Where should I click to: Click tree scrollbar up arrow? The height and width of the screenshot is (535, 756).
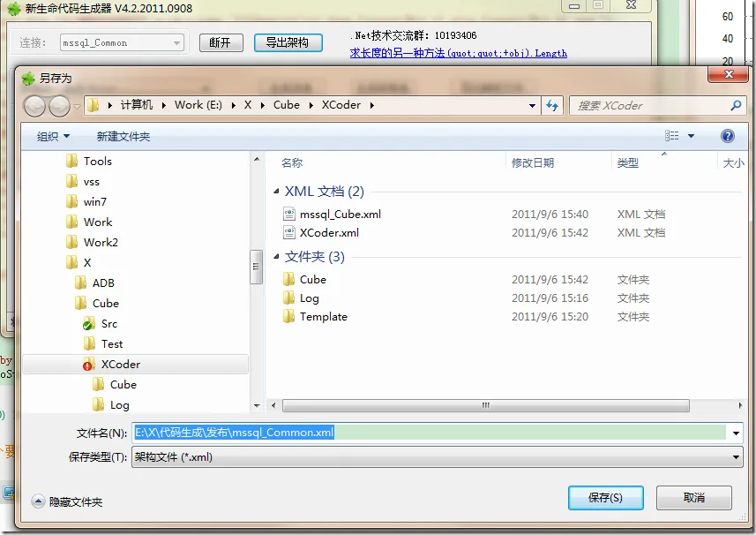257,159
